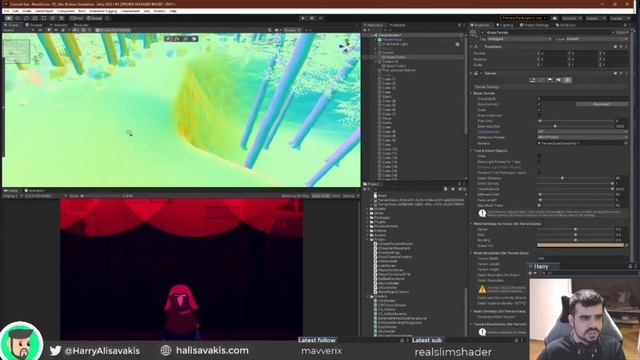Viewport: 640px width, 360px height.
Task: Toggle the GameObject active checkbox in Inspector
Action: click(482, 32)
